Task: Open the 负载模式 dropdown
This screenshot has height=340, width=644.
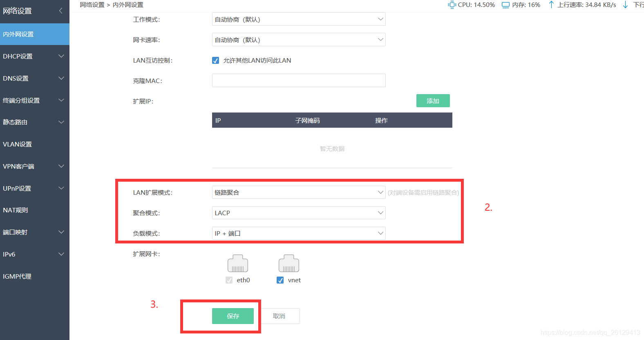Action: 299,233
